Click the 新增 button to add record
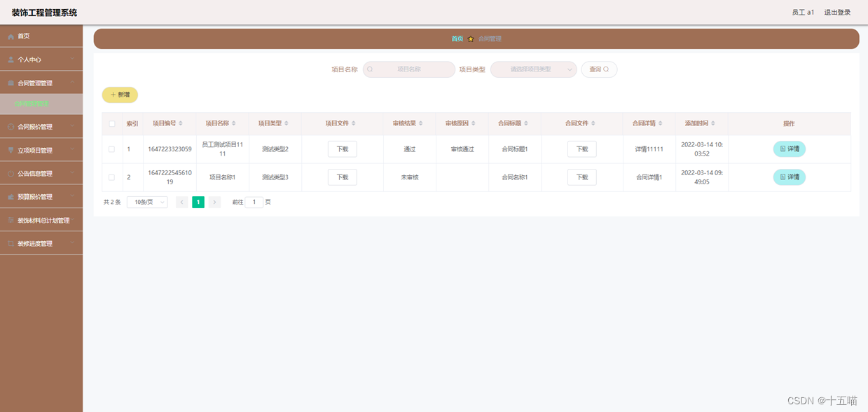 [x=120, y=95]
